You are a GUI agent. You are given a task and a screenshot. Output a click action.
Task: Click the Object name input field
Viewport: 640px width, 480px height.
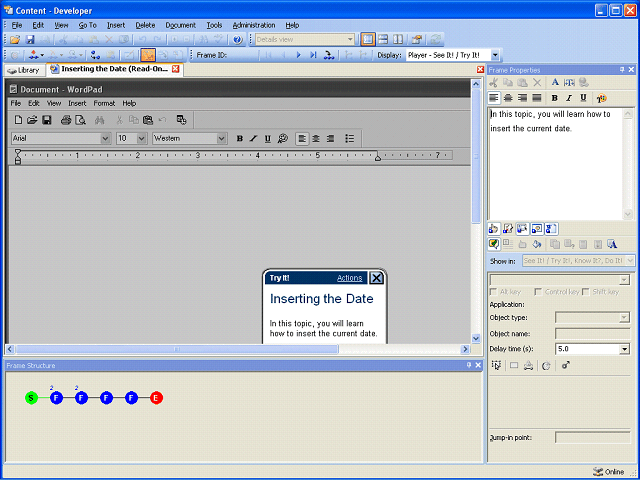(593, 334)
